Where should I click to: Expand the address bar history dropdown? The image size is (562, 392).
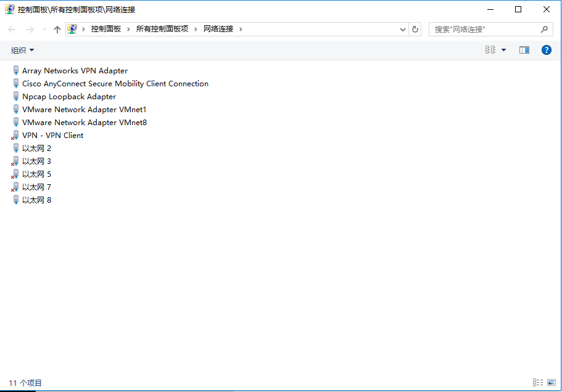tap(402, 30)
